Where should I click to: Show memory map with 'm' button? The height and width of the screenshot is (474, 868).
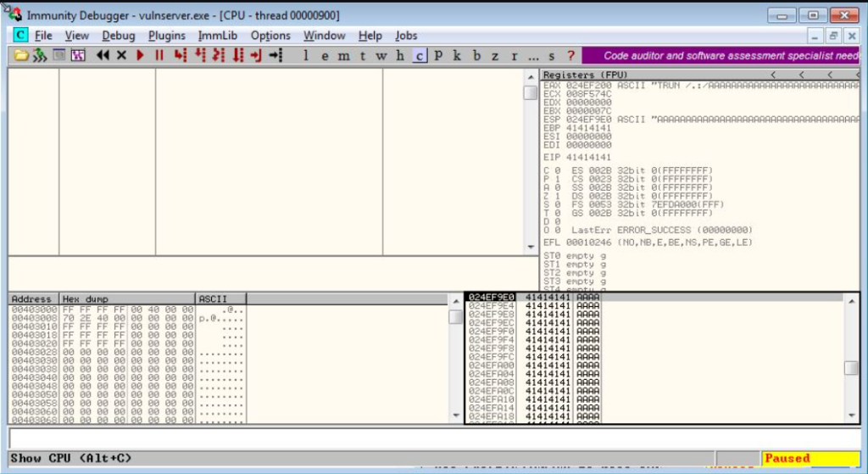pos(343,55)
